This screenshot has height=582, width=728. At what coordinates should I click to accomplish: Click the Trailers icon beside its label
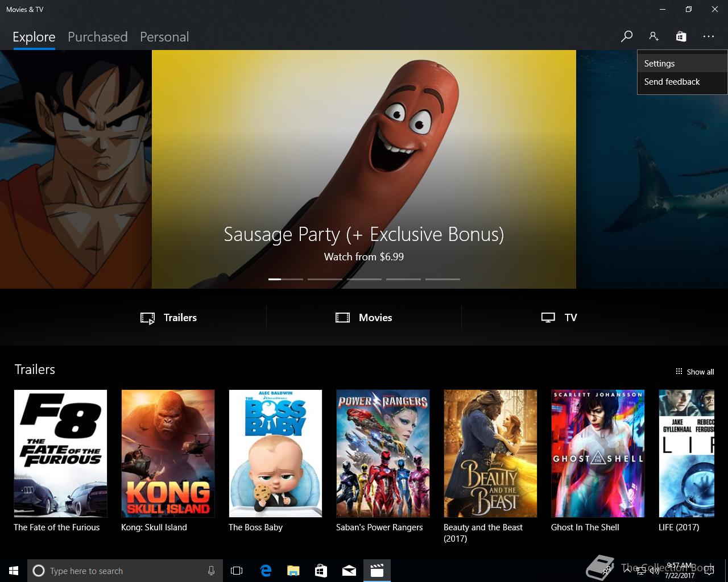pos(147,318)
